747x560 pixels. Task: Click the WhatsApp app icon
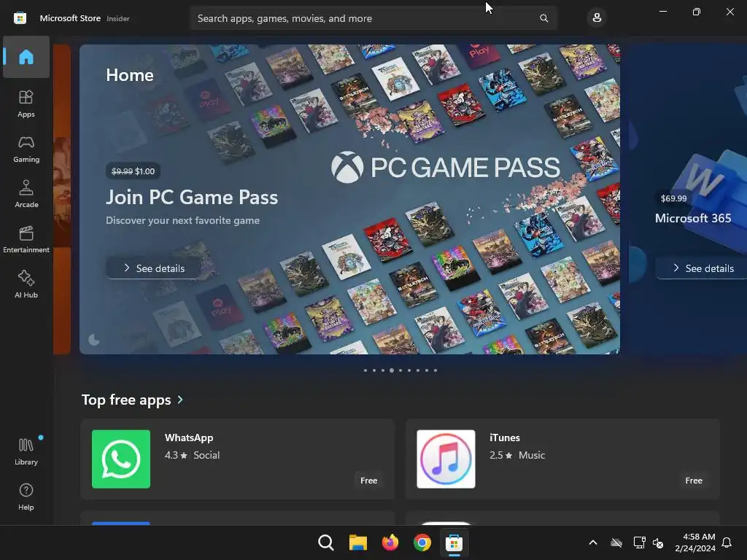(x=121, y=459)
